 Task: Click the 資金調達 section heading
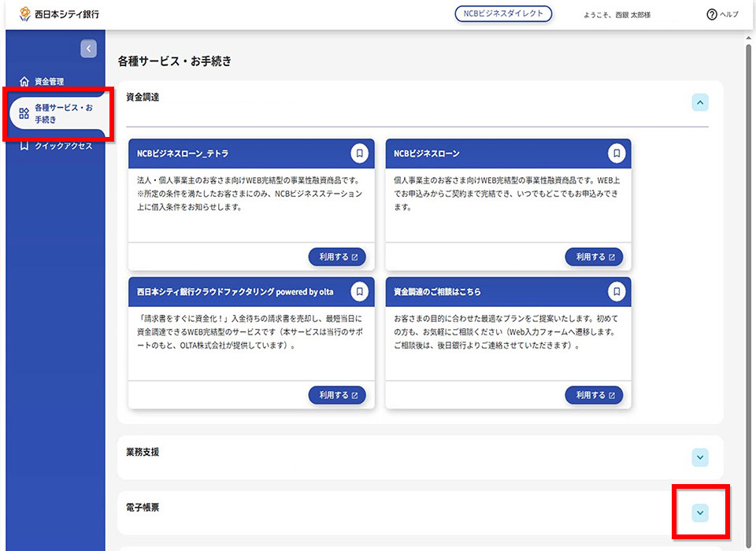tap(143, 98)
